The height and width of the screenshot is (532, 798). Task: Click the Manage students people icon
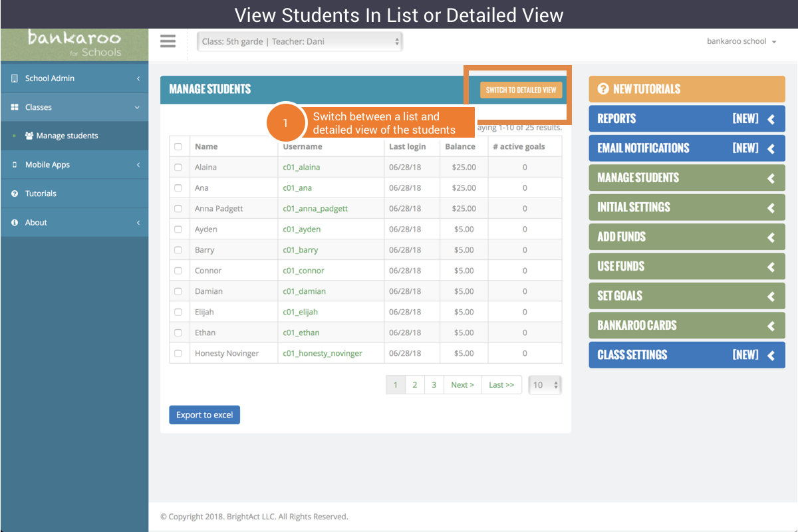pos(29,136)
